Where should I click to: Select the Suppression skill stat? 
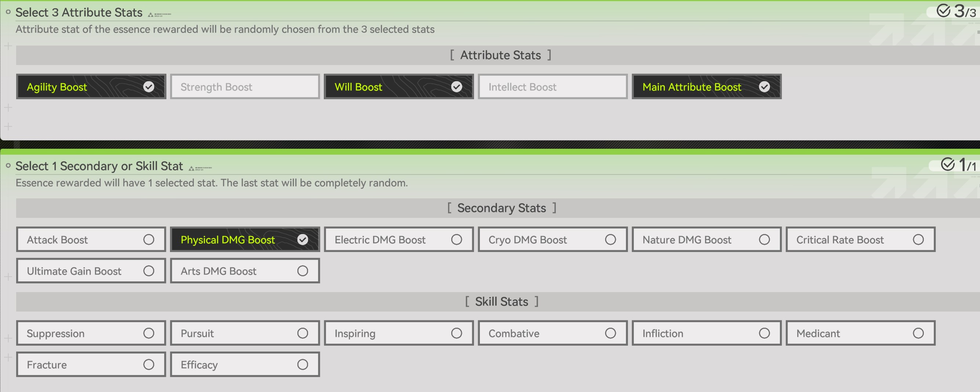(91, 333)
